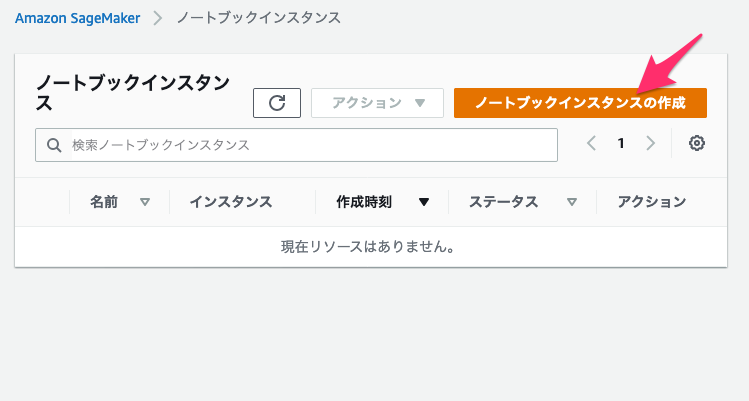This screenshot has width=749, height=401.
Task: Go to previous page with left chevron
Action: coord(591,143)
